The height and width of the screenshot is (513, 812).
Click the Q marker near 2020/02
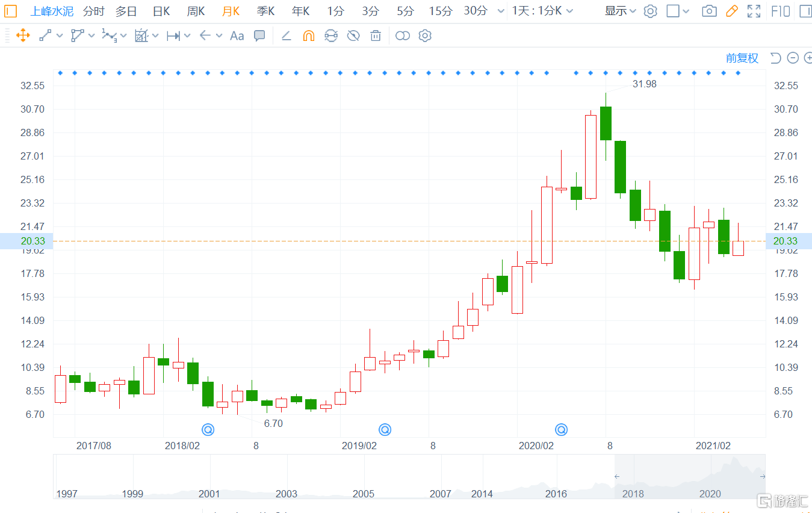(x=561, y=429)
